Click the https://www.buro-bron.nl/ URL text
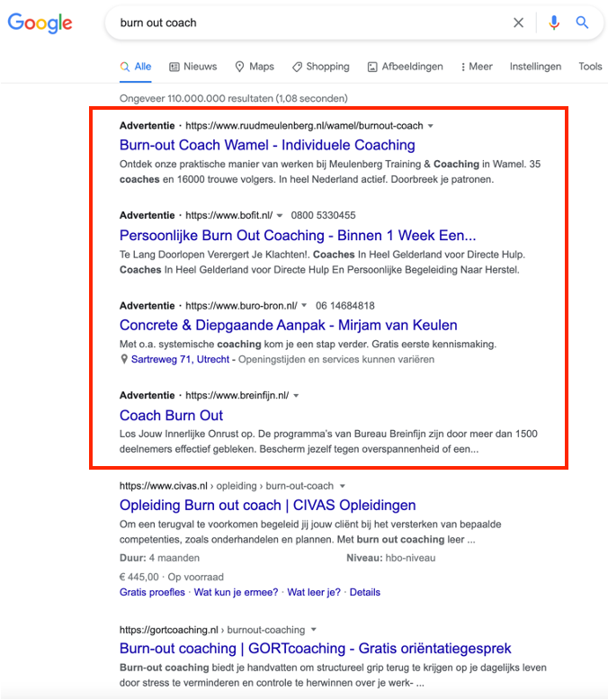Viewport: 608px width, 700px height. coord(241,305)
